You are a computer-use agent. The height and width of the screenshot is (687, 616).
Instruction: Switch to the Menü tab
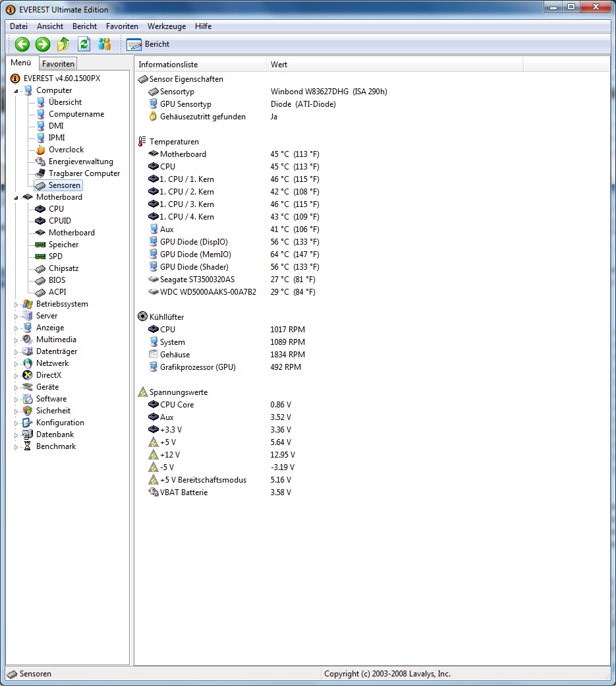[x=21, y=63]
